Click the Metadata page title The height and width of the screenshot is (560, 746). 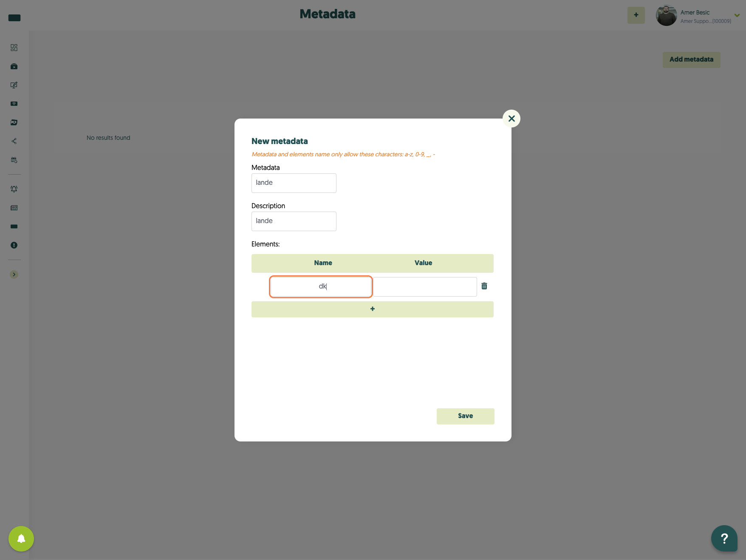[328, 14]
